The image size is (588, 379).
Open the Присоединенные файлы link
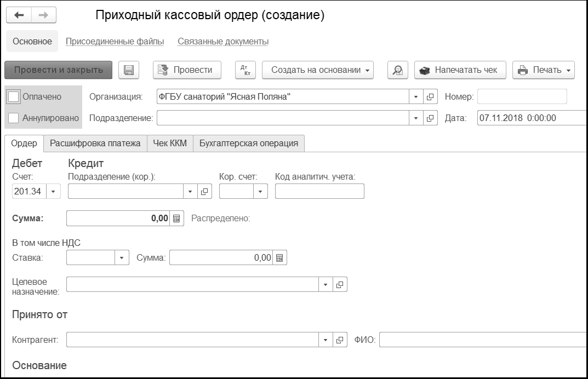tap(115, 41)
